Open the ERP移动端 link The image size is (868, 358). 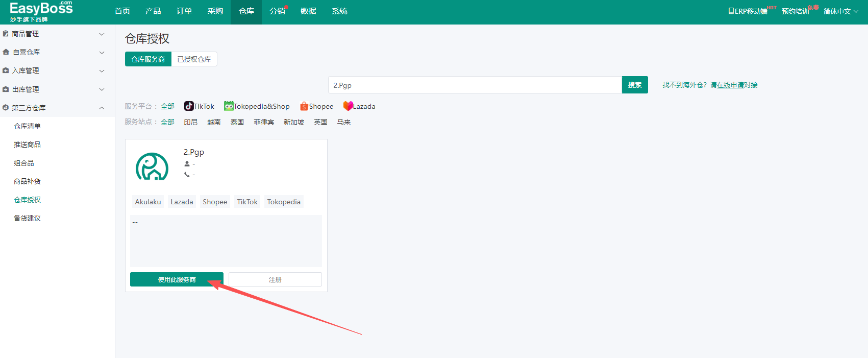click(748, 11)
